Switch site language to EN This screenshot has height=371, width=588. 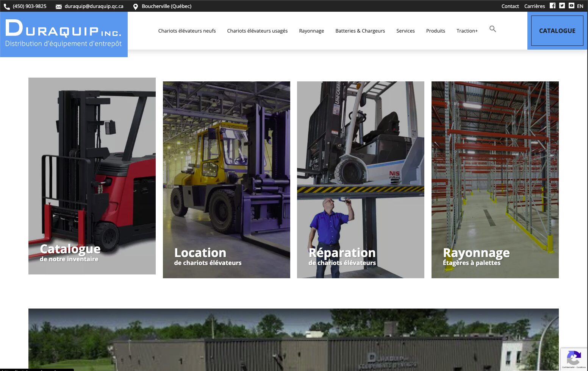(580, 6)
